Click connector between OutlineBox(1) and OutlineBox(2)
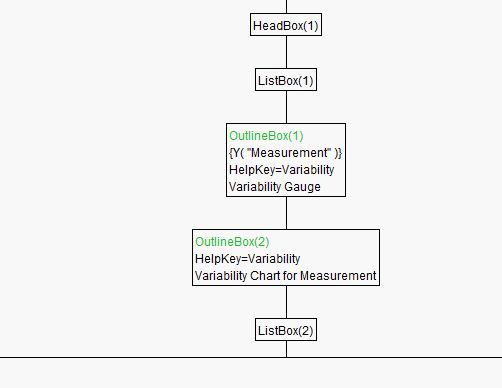 coord(286,213)
